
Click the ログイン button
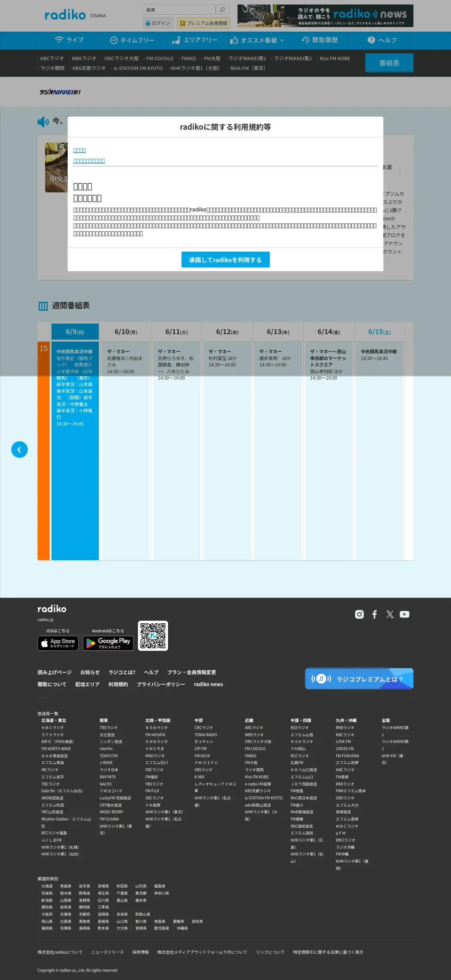[x=158, y=23]
